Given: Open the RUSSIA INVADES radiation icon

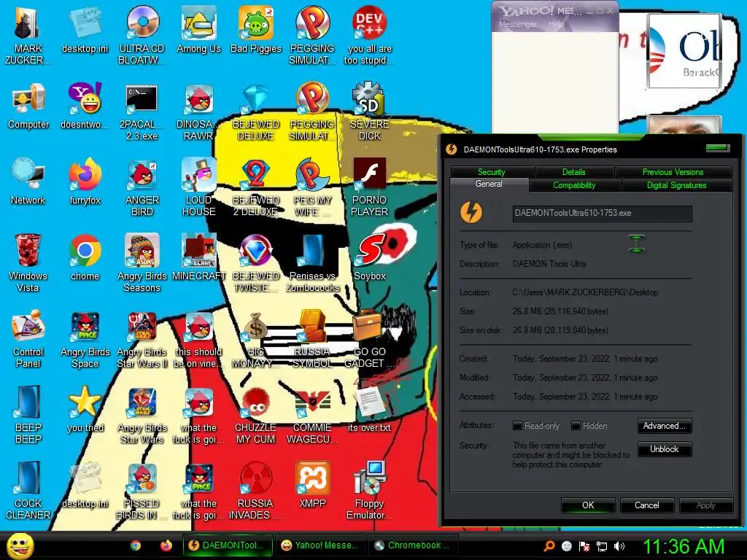Looking at the screenshot, I should point(256,489).
